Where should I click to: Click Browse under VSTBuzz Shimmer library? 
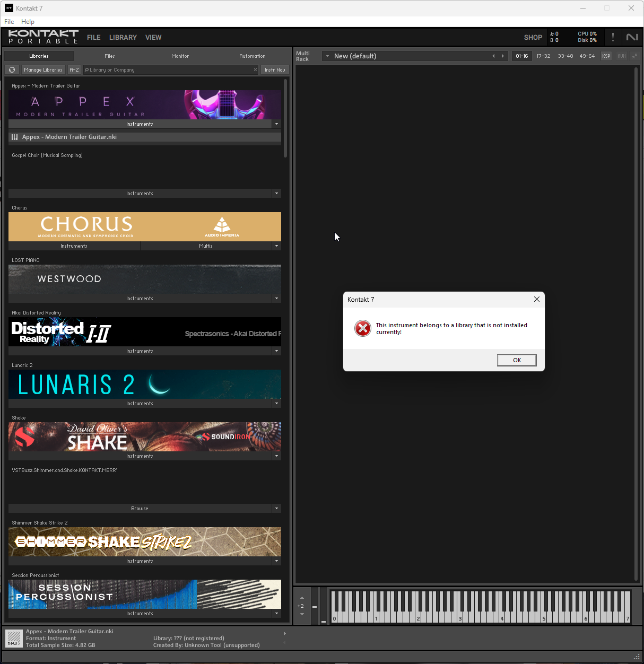coord(140,508)
